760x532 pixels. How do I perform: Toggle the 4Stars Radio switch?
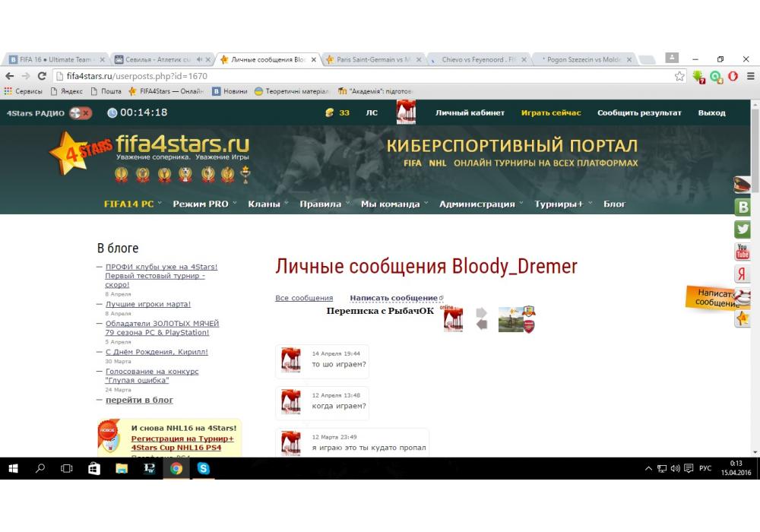click(x=80, y=112)
